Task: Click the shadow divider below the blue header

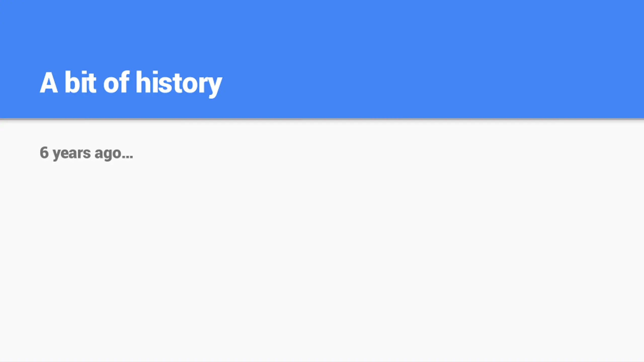Action: tap(322, 119)
